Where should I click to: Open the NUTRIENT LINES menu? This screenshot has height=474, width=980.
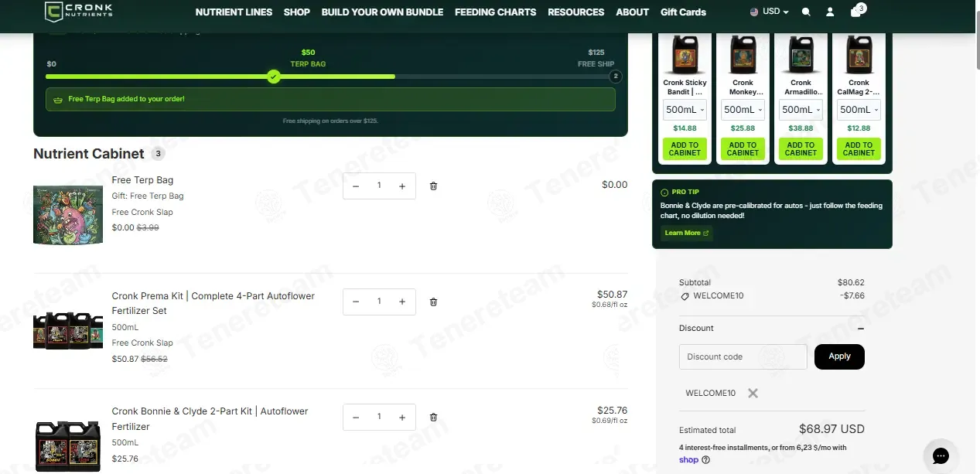point(234,12)
